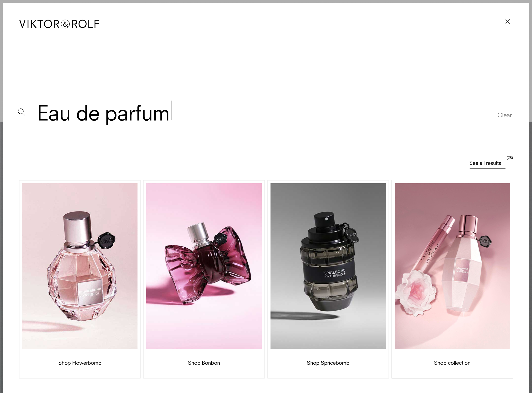The height and width of the screenshot is (393, 532).
Task: Click the search magnifier icon
Action: pos(21,112)
